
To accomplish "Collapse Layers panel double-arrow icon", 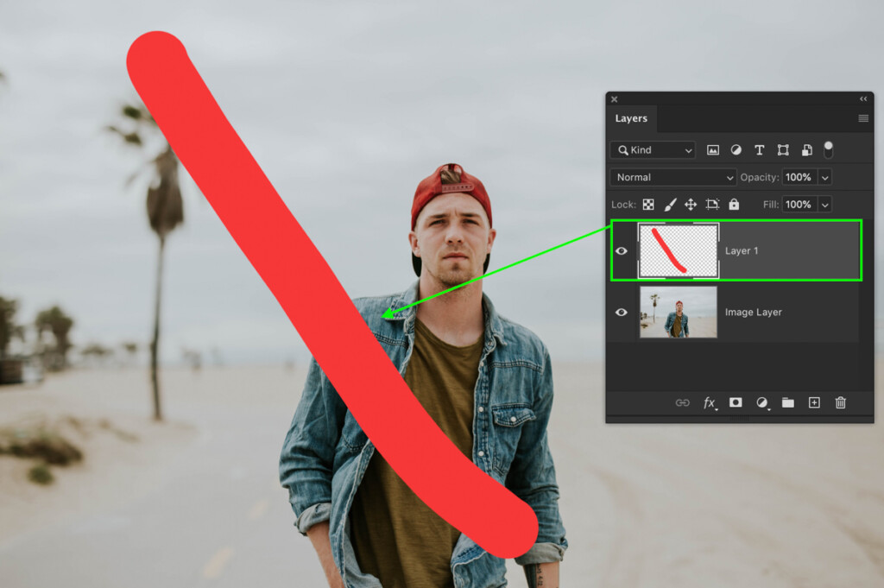I will [863, 99].
